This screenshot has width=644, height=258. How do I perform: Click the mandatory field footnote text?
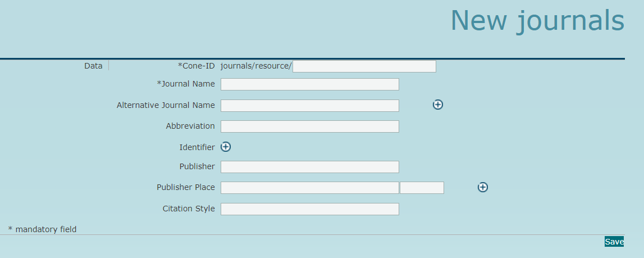[x=42, y=229]
